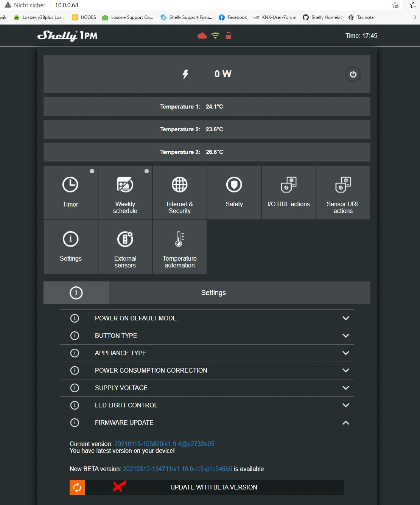Click Update With Beta Version button
The image size is (420, 505).
coord(213,487)
